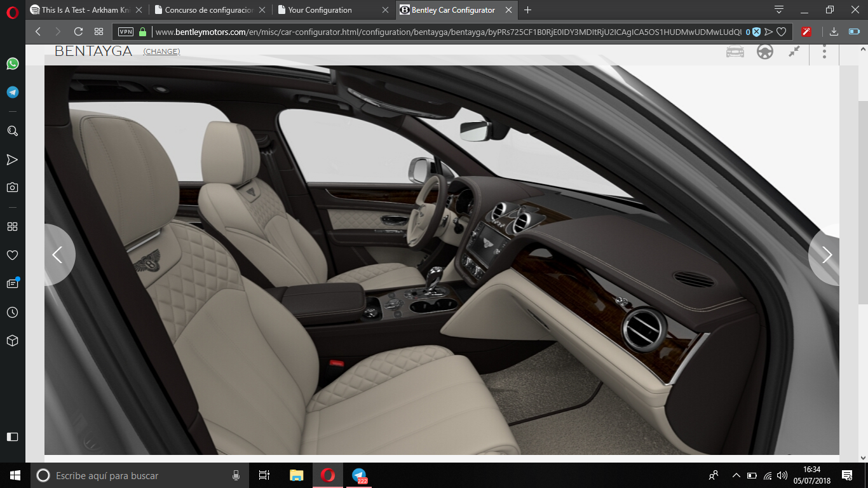Close the 'Your Configuration' tab
Viewport: 868px width, 488px height.
(x=385, y=10)
